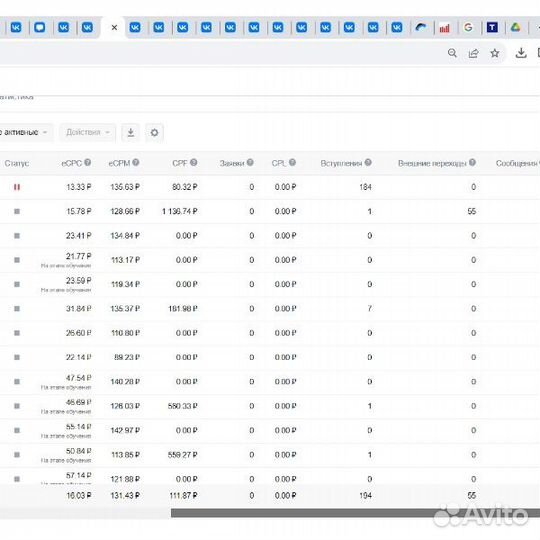The height and width of the screenshot is (540, 540).
Task: Click the zoom magnifier icon in address bar
Action: 452,53
